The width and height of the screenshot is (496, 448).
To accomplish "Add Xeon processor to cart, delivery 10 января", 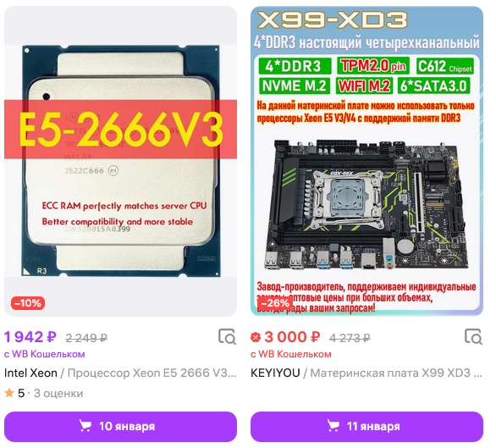I will click(x=120, y=427).
